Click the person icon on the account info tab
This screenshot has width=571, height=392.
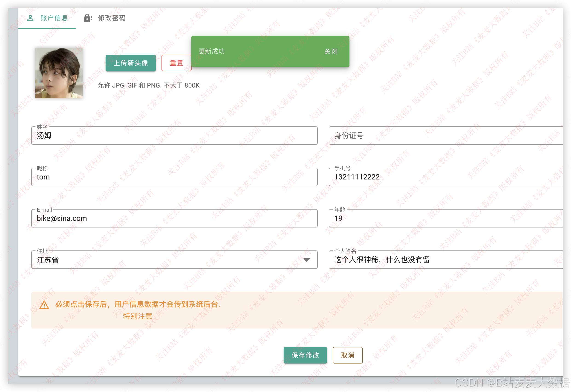click(30, 18)
